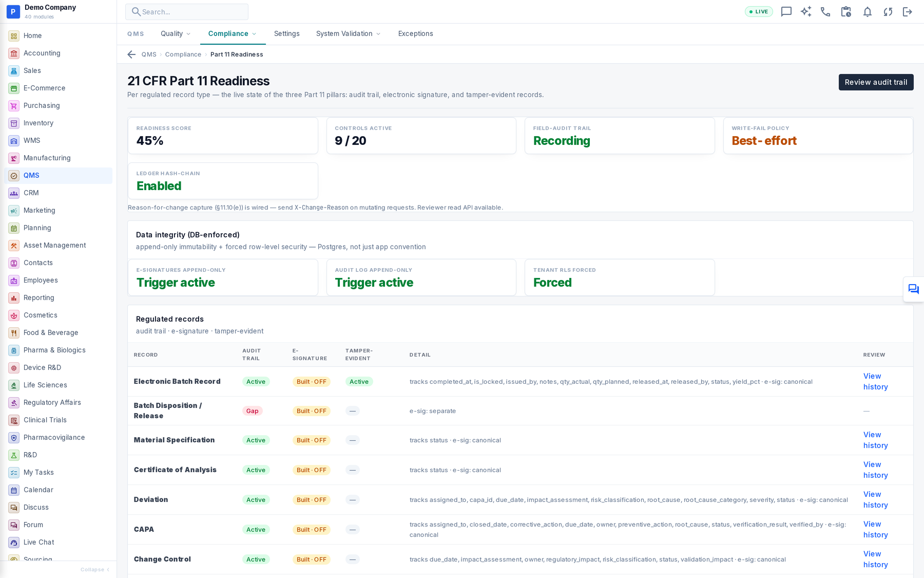Click the back arrow in breadcrumb
Viewport: 924px width, 578px height.
click(x=131, y=54)
